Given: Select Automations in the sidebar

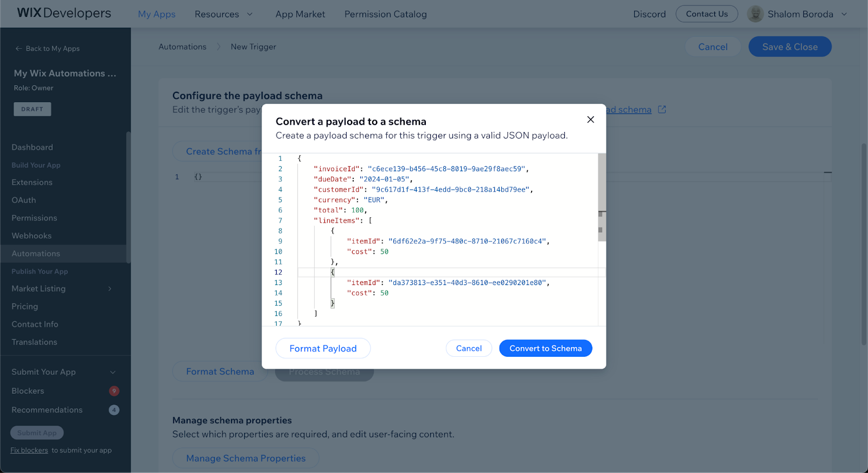Looking at the screenshot, I should pos(36,254).
